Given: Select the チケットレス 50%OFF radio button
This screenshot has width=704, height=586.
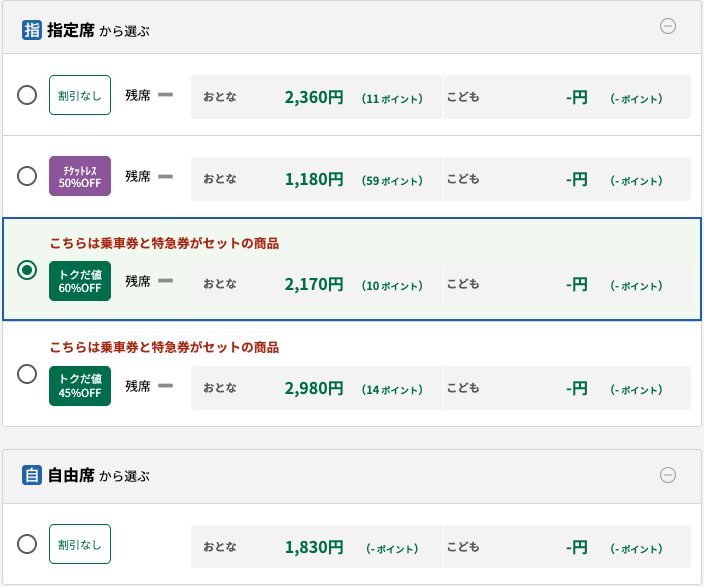Looking at the screenshot, I should pos(28,177).
